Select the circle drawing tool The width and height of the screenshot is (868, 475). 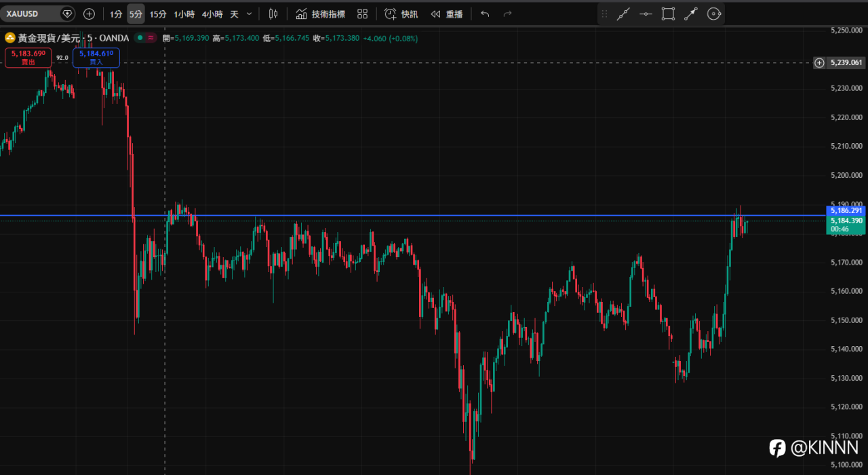point(713,14)
